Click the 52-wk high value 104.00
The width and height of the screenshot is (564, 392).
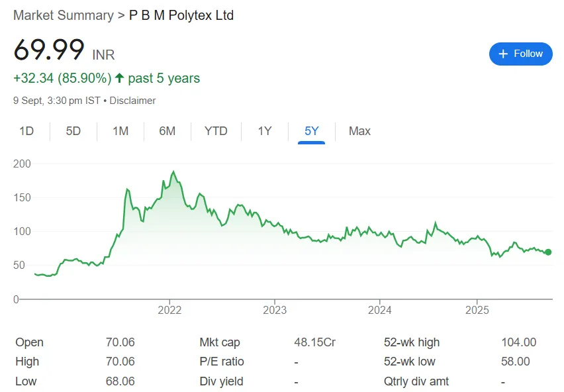(x=518, y=342)
